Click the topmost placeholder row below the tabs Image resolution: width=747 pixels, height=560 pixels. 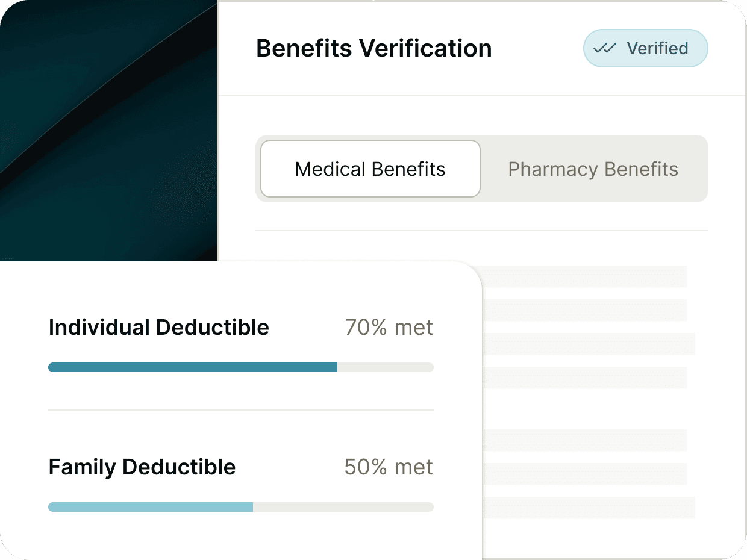[x=584, y=276]
